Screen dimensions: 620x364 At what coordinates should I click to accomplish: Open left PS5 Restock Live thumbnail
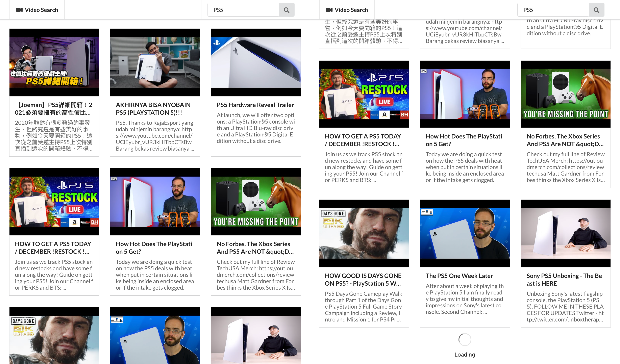(54, 201)
